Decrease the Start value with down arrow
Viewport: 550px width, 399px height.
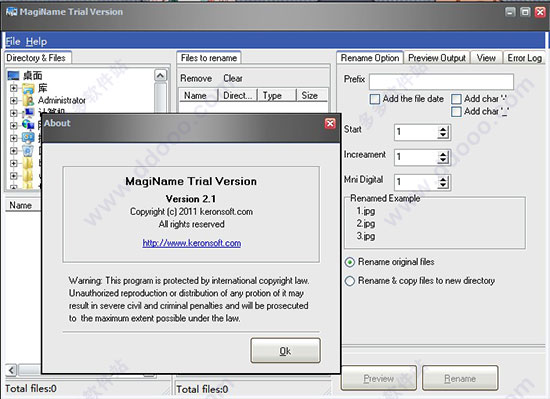pos(443,135)
